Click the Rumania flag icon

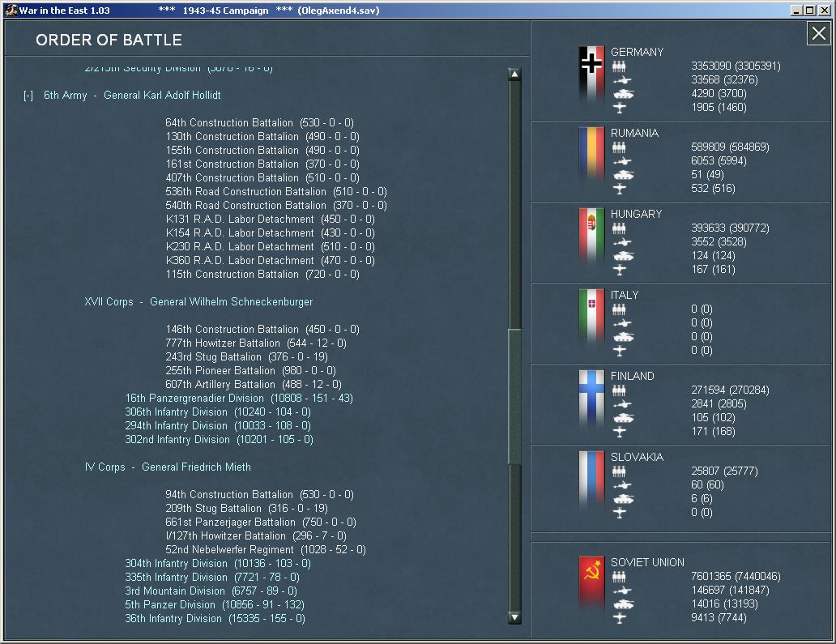coord(591,155)
